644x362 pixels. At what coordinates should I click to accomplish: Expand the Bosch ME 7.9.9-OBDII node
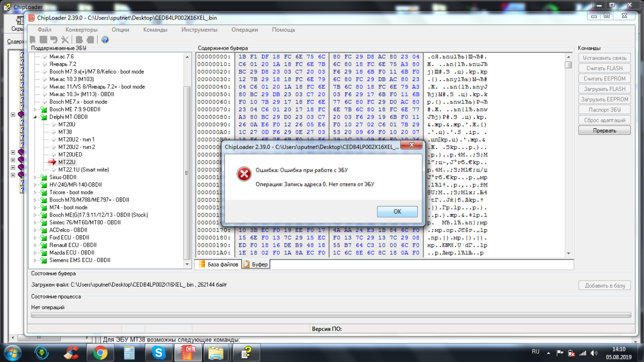click(x=36, y=109)
